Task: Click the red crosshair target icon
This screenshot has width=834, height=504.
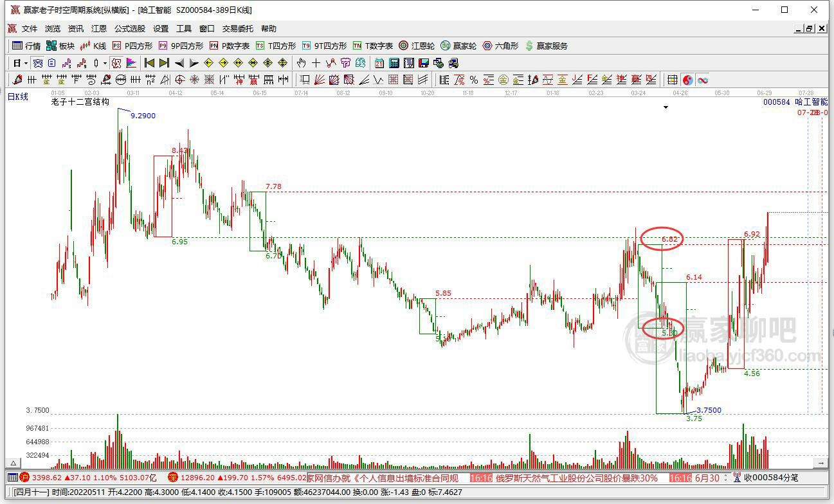Action: tap(179, 80)
